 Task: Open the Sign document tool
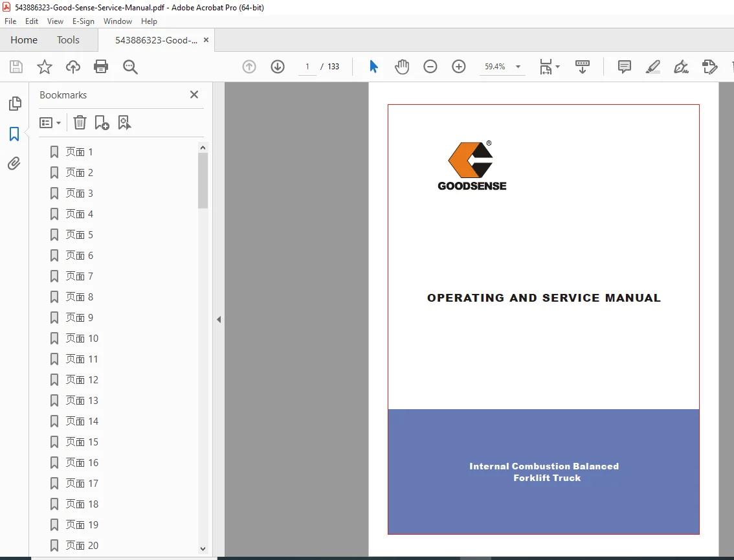point(681,67)
